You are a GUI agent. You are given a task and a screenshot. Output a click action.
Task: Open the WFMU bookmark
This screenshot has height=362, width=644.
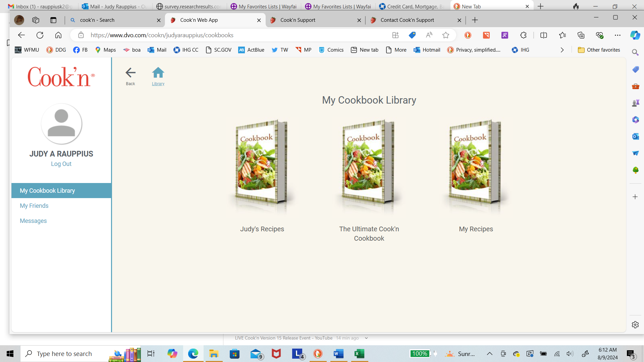[27, 50]
